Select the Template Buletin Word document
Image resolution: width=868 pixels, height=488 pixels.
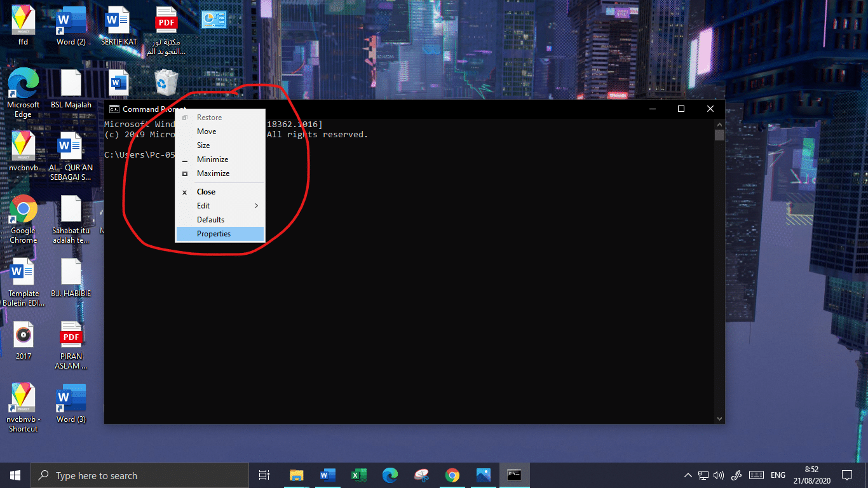coord(24,282)
